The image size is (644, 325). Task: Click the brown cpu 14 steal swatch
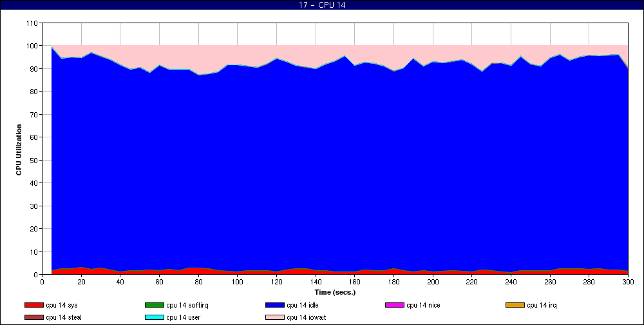[x=34, y=318]
